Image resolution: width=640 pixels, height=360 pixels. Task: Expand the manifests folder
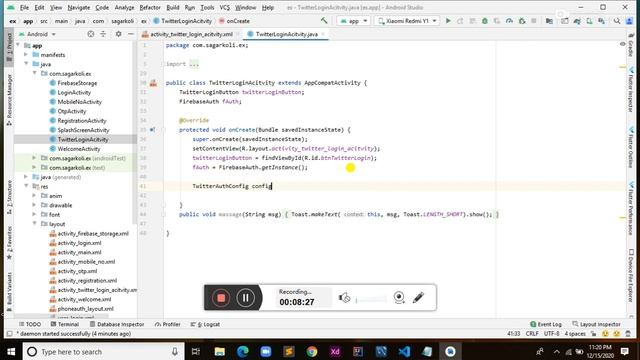[x=26, y=54]
